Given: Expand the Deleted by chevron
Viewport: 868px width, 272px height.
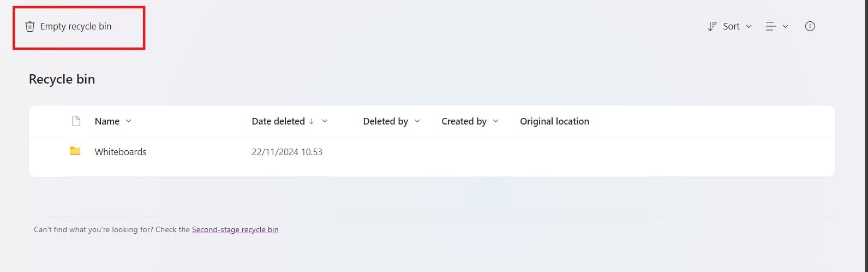Looking at the screenshot, I should 417,121.
